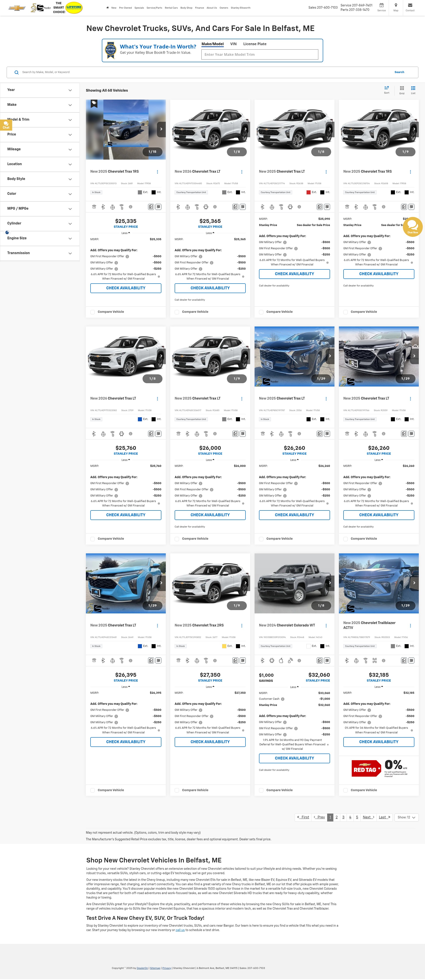The image size is (425, 980).
Task: Expand the Price filter
Action: tap(40, 135)
